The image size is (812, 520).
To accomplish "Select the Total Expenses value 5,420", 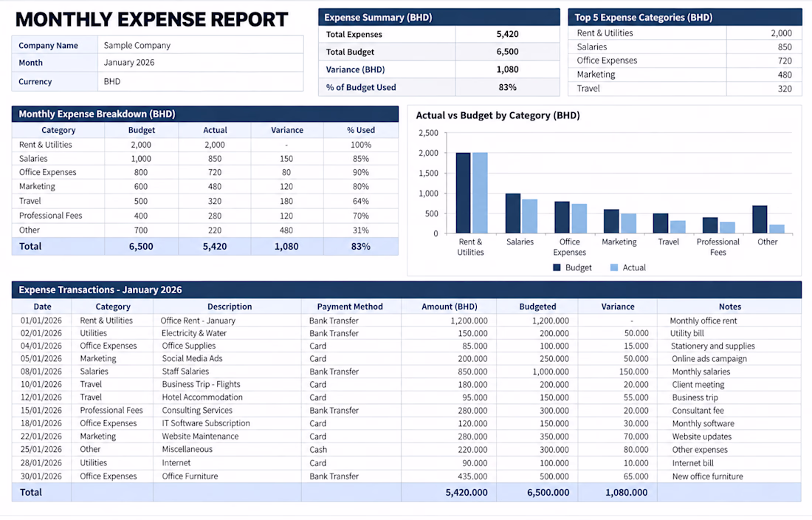I will tap(508, 34).
